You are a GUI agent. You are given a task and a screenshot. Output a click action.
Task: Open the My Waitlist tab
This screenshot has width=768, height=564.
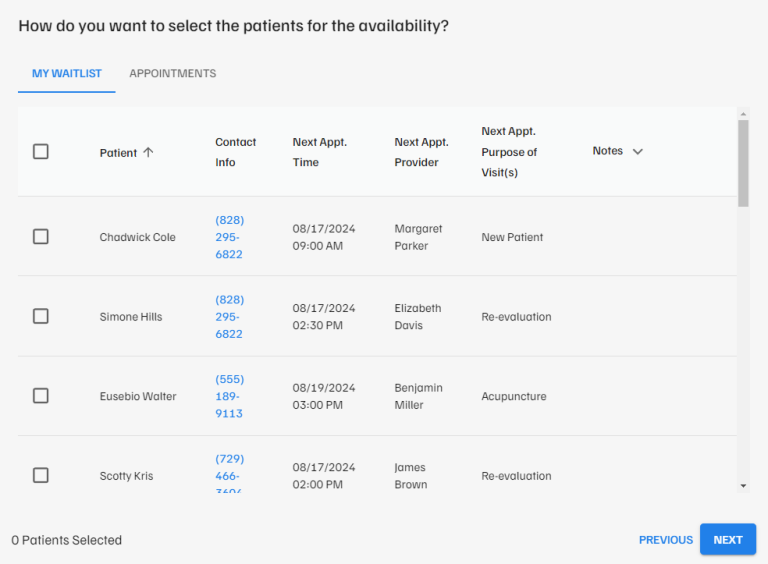tap(66, 73)
